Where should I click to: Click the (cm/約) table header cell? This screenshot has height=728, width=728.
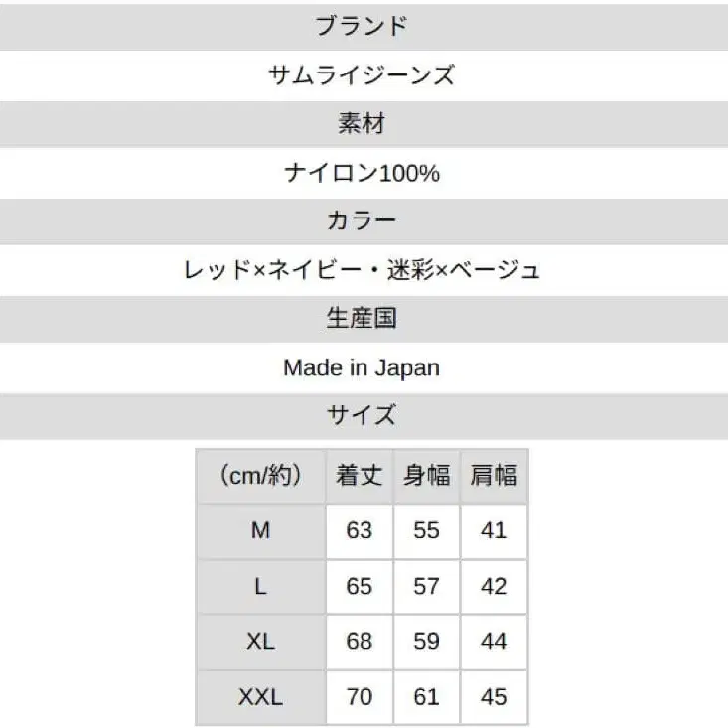(260, 476)
